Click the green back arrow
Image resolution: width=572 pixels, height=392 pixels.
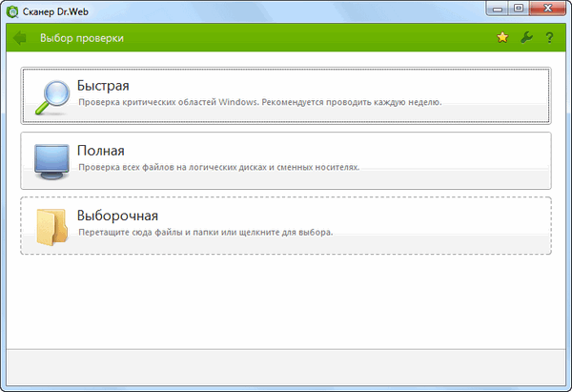click(20, 38)
